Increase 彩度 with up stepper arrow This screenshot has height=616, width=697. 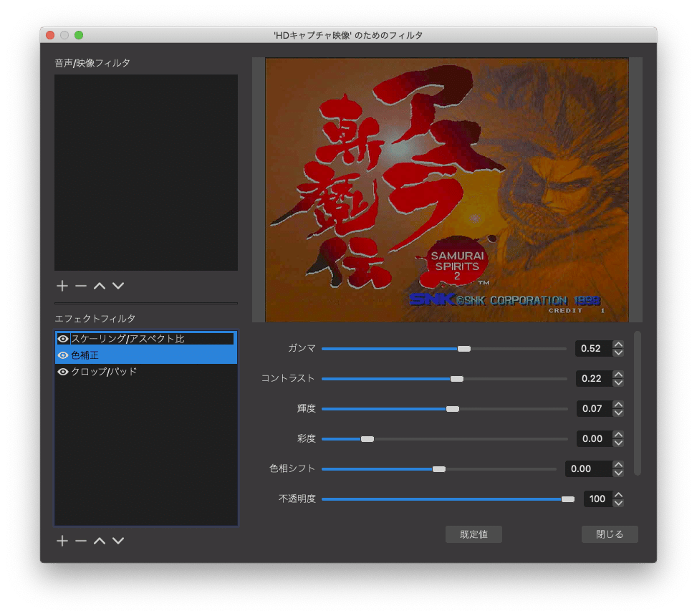coord(618,435)
